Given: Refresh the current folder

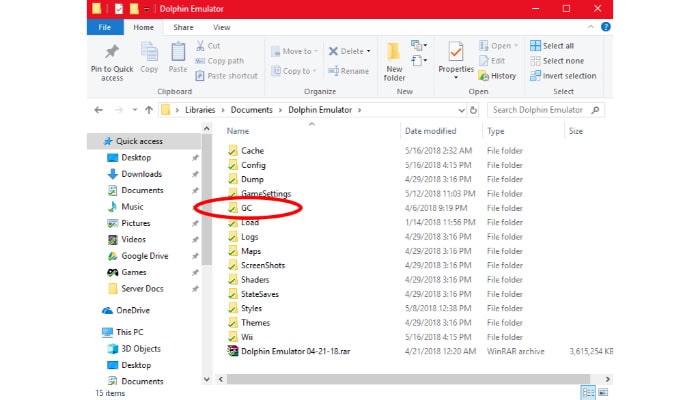Looking at the screenshot, I should coord(473,110).
